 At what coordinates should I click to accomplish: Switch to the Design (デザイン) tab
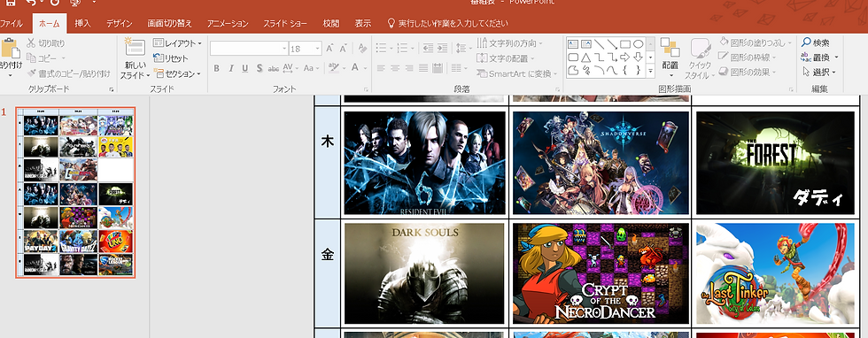click(x=119, y=24)
